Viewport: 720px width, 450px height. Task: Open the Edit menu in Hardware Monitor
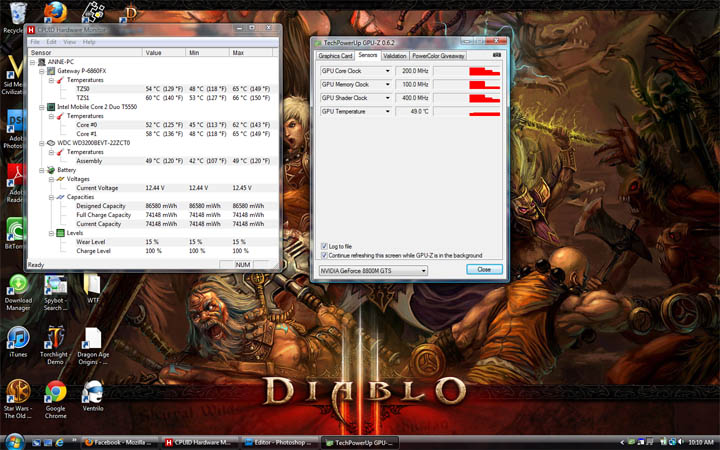(51, 42)
